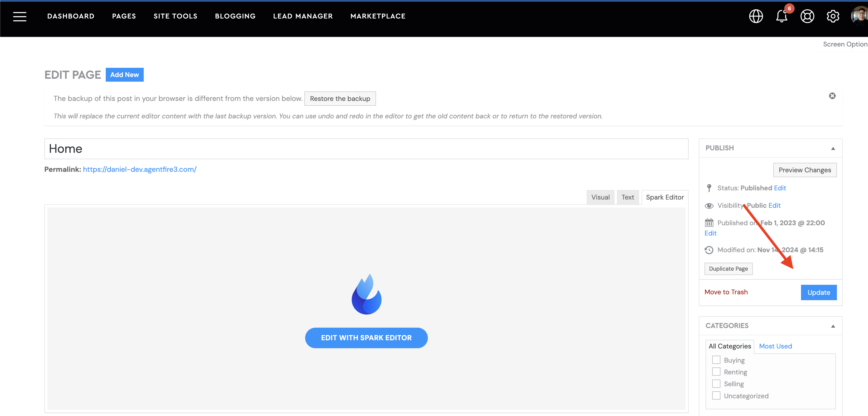
Task: Check the Buying category
Action: pyautogui.click(x=716, y=360)
